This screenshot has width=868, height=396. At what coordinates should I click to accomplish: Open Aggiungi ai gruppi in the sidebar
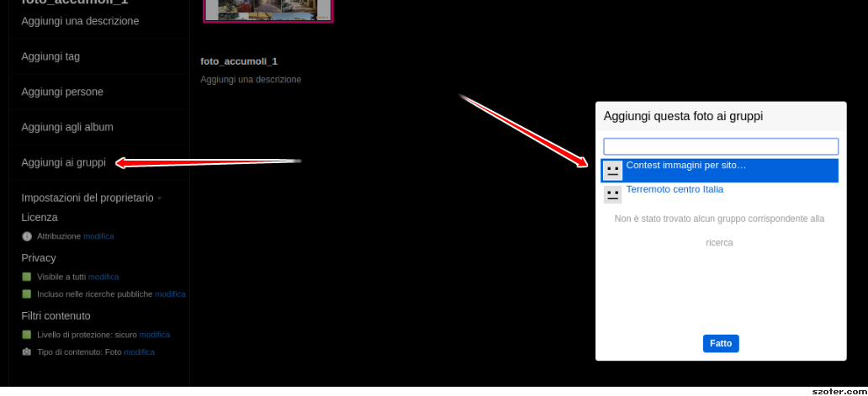pos(63,162)
